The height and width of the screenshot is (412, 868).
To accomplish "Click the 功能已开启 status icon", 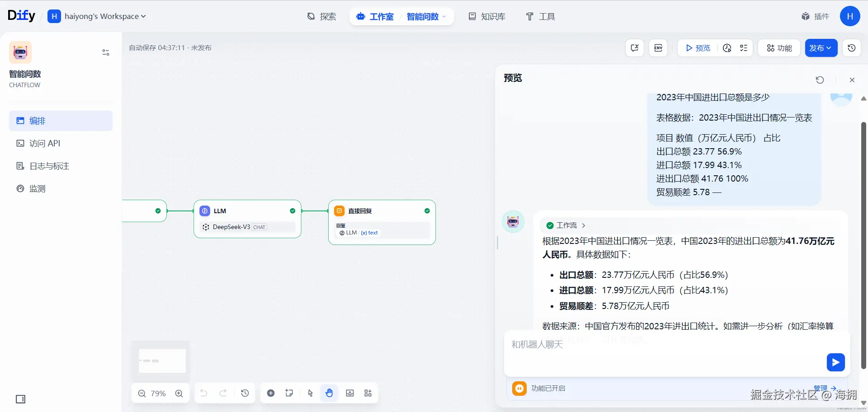I will 519,388.
